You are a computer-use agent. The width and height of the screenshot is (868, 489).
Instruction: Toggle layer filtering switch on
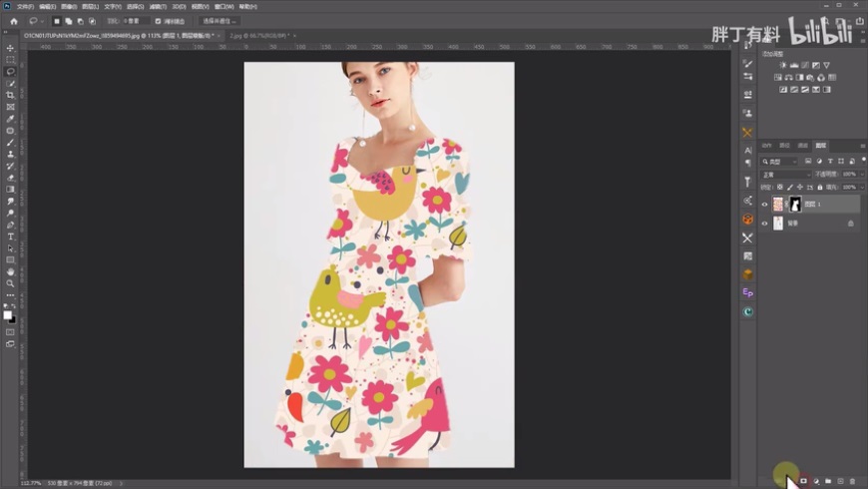coord(864,160)
